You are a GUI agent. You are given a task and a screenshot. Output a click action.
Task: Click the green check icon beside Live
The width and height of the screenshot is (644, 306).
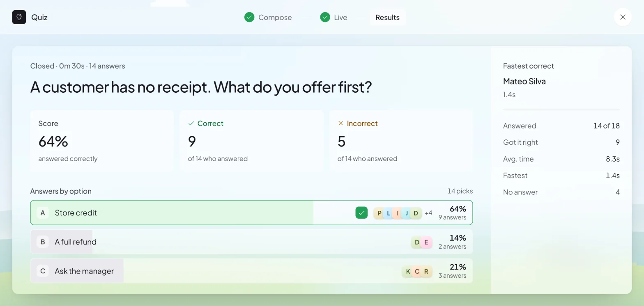pos(325,17)
